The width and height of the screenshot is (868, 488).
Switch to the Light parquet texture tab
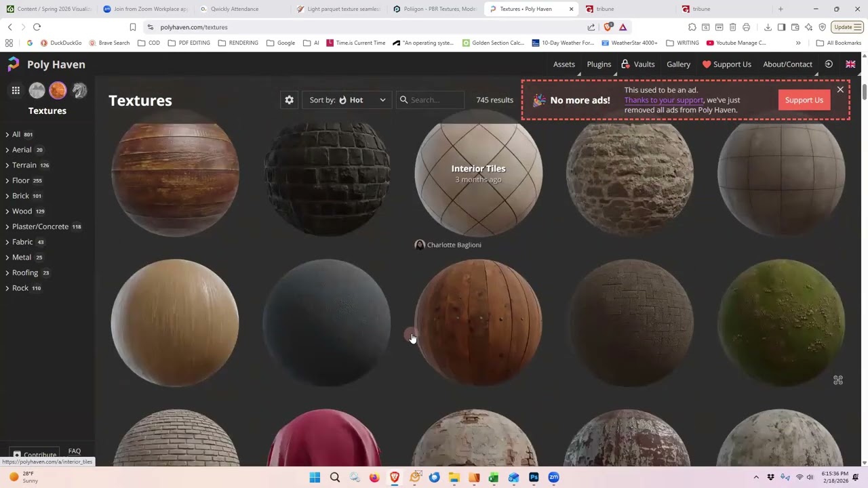(x=338, y=9)
